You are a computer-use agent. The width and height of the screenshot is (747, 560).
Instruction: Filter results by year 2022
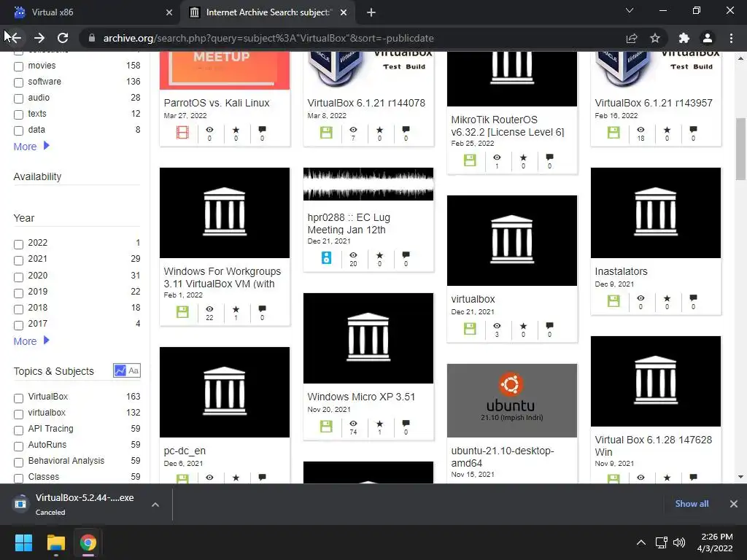(18, 244)
